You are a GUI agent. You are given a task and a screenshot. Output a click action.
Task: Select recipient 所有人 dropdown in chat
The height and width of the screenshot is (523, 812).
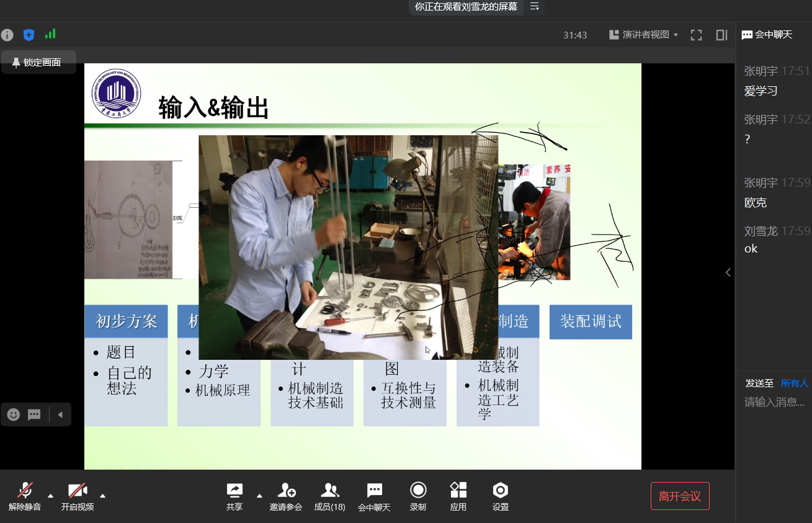click(x=794, y=383)
